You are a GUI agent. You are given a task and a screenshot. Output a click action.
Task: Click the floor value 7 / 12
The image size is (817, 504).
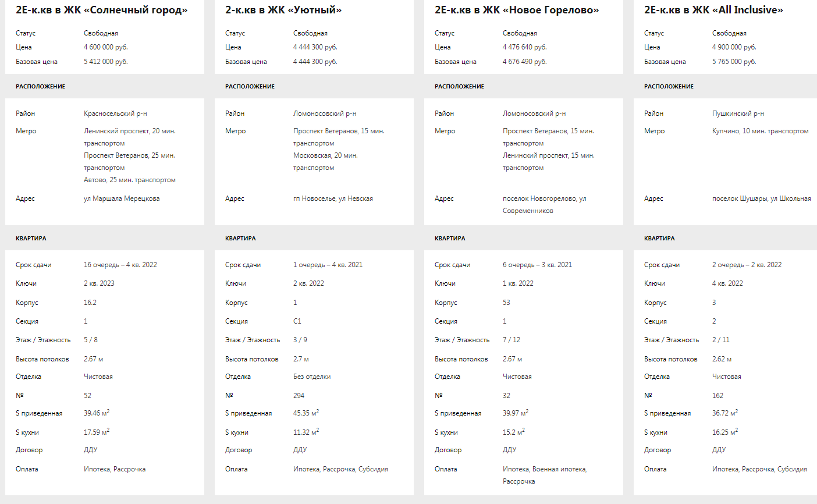point(511,340)
